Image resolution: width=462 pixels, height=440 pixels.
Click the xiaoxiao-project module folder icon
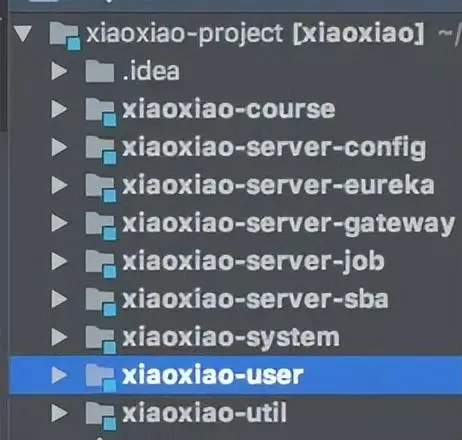[65, 36]
